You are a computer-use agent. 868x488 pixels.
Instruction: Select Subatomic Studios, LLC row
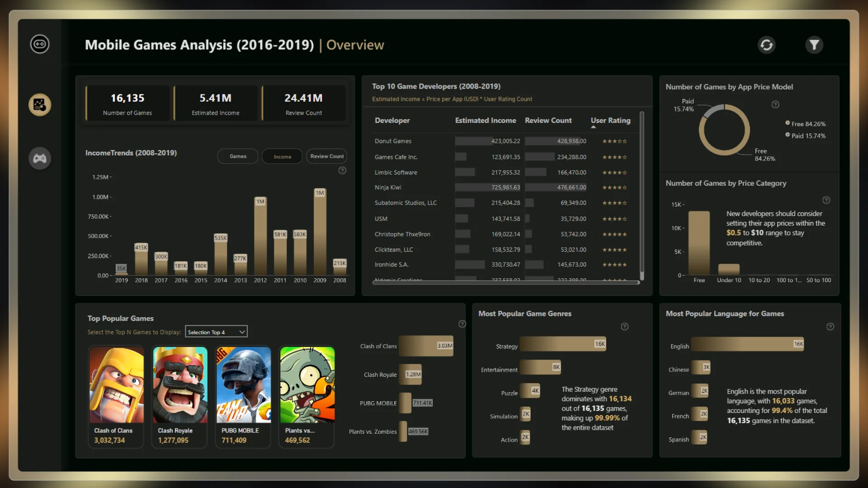[505, 203]
